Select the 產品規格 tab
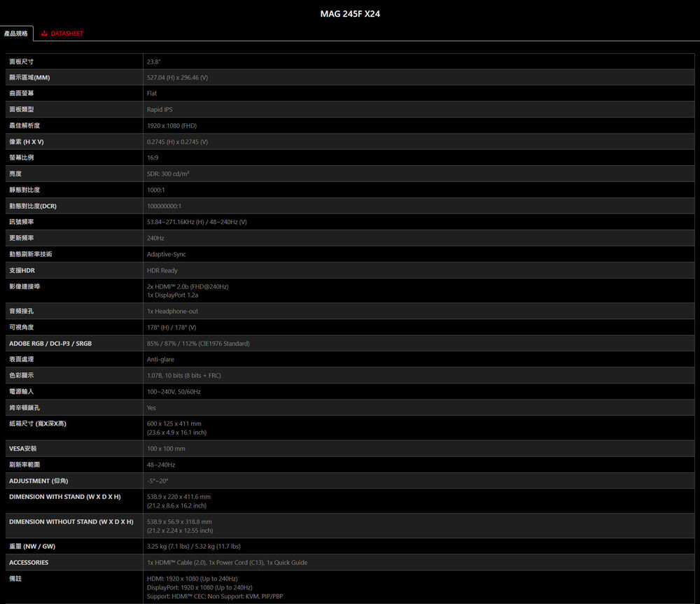The image size is (700, 604). (16, 34)
